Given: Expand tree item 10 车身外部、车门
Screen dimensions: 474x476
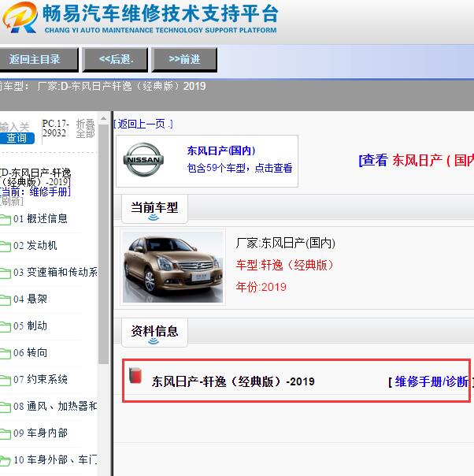Looking at the screenshot, I should 55,460.
